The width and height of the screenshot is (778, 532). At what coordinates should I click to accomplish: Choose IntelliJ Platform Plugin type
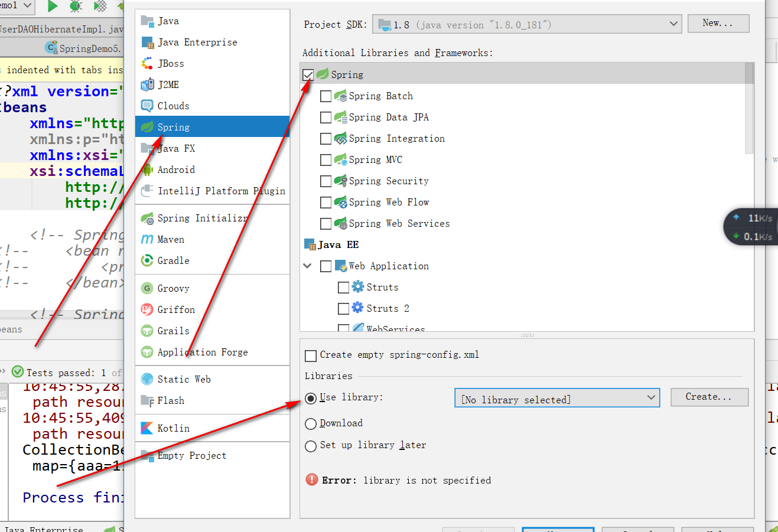(213, 191)
